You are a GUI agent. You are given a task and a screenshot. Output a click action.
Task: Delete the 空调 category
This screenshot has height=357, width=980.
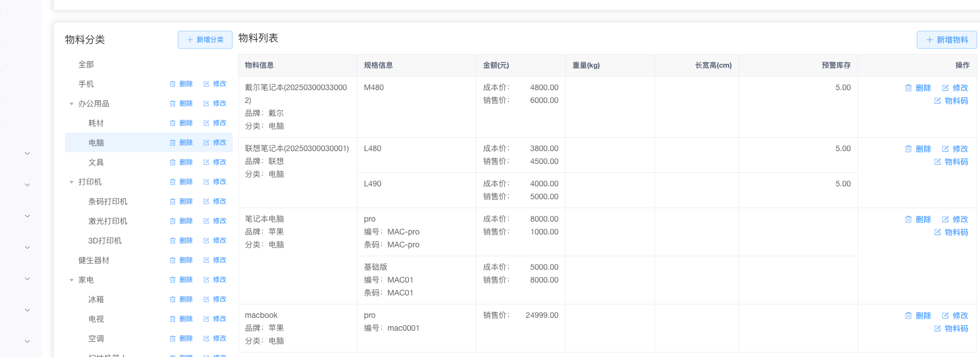click(181, 339)
